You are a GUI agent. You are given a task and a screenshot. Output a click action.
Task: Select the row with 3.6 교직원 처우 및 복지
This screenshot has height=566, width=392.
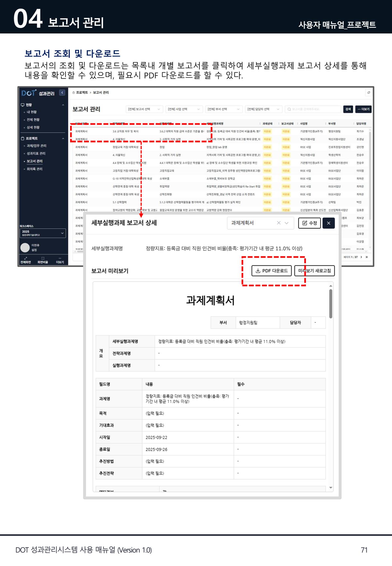pyautogui.click(x=221, y=131)
